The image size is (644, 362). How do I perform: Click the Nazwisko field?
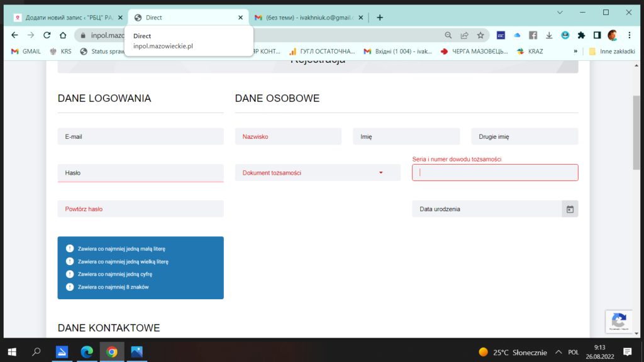click(288, 136)
